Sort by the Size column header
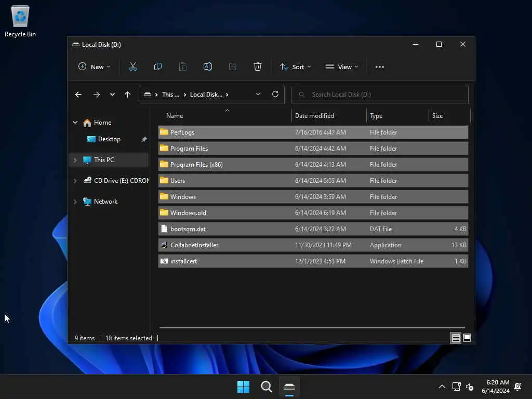 [x=437, y=116]
